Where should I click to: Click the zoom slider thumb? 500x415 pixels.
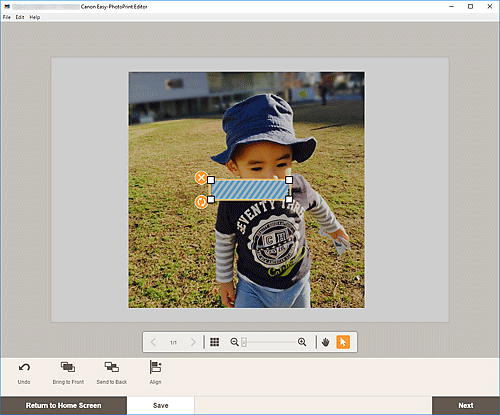pyautogui.click(x=244, y=342)
